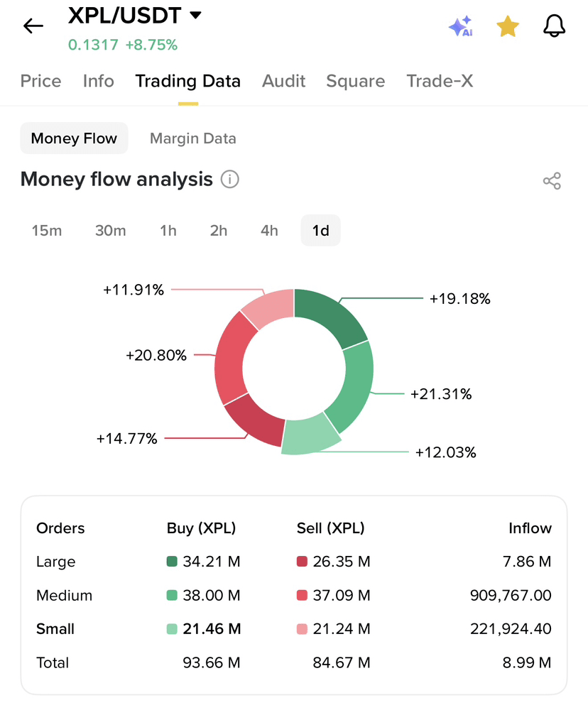Tap the share icon beside Money flow analysis

[x=552, y=181]
